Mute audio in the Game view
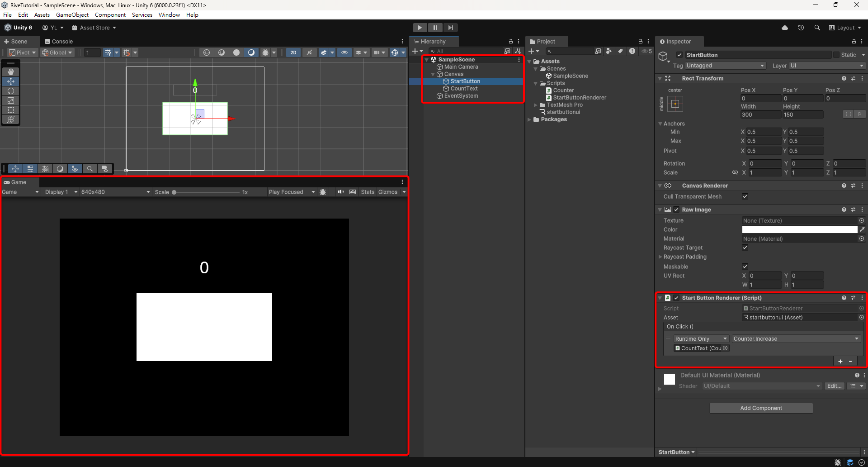 [340, 192]
